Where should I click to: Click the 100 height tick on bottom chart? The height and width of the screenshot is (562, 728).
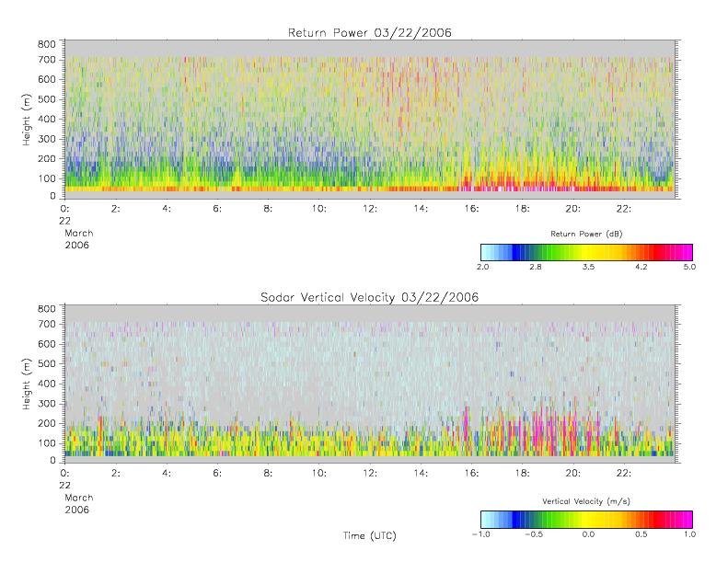click(46, 442)
